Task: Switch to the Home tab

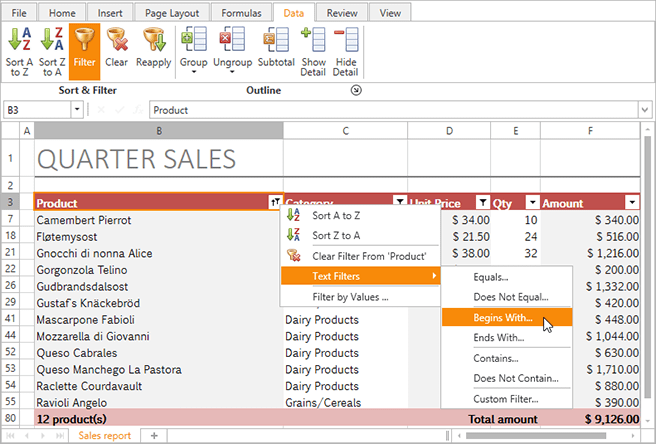Action: pos(62,13)
